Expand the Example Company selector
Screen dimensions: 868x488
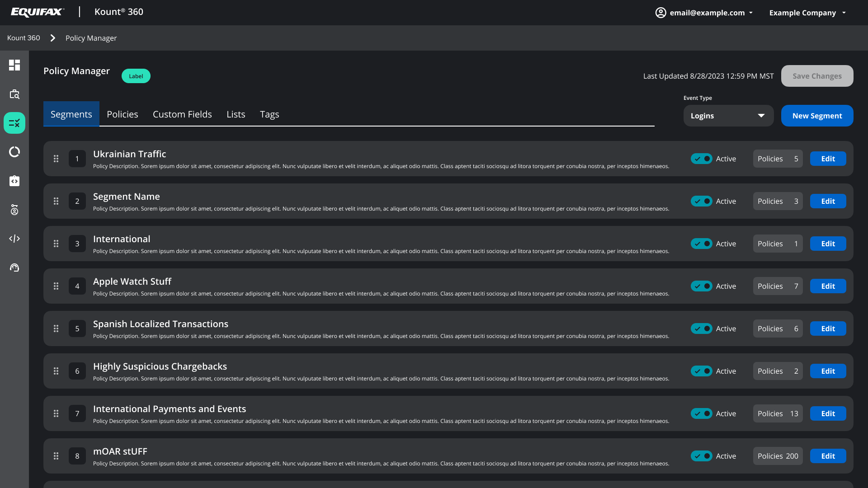[x=807, y=13]
